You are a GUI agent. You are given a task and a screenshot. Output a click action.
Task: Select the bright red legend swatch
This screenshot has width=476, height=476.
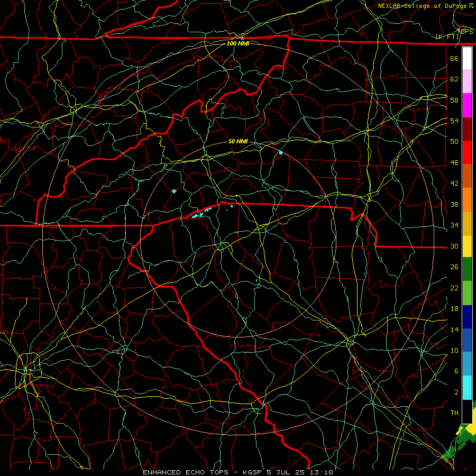[467, 152]
